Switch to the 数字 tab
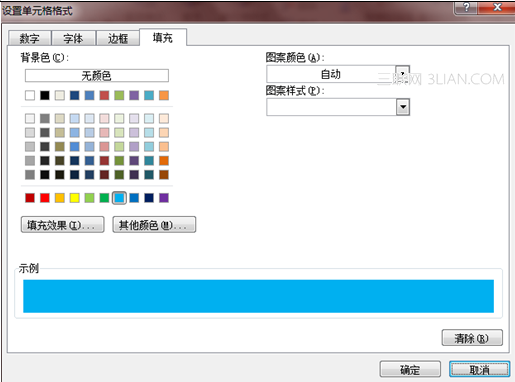 point(29,38)
